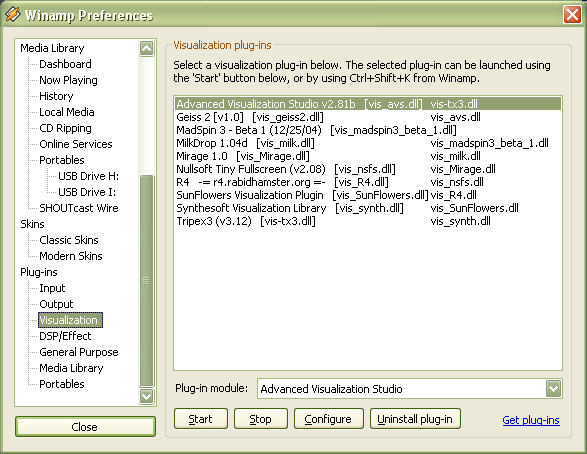Click the tree vertical scrollbar thumb
Viewport: 587px width, 454px height.
146,281
